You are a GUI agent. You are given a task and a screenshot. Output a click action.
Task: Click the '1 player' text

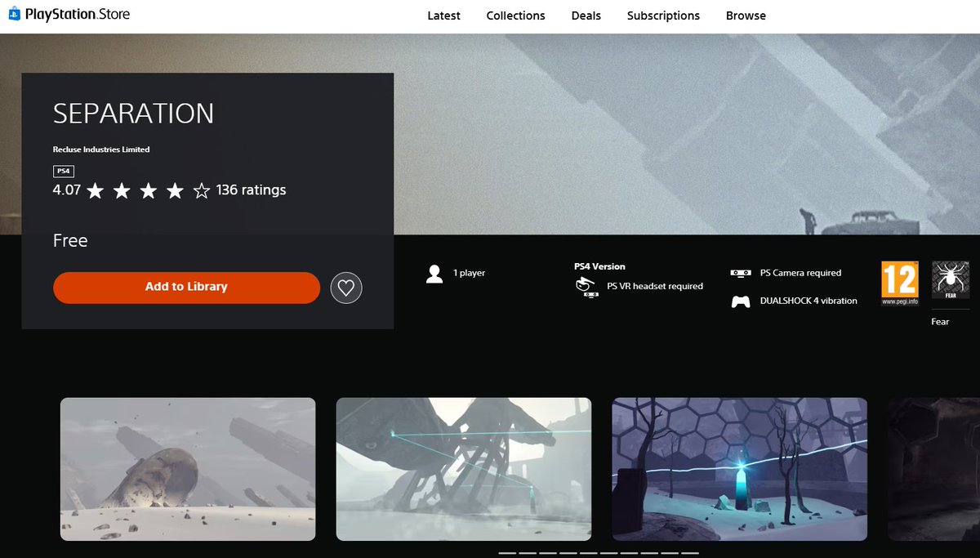coord(469,273)
